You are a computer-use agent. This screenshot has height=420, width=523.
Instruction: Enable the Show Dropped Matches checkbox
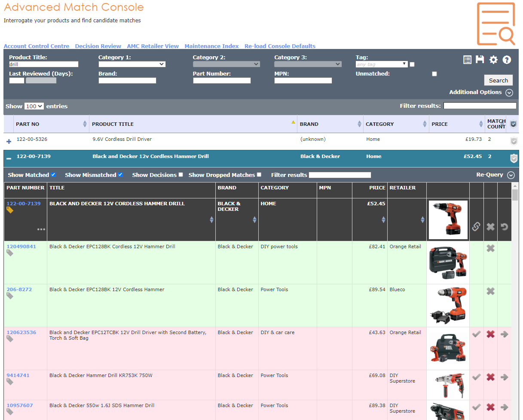[x=259, y=175]
